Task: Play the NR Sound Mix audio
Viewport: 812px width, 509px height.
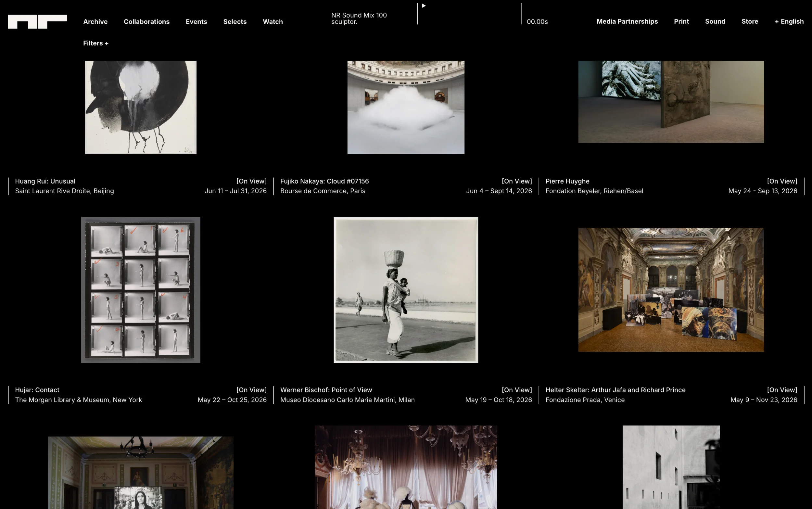Action: [x=424, y=6]
